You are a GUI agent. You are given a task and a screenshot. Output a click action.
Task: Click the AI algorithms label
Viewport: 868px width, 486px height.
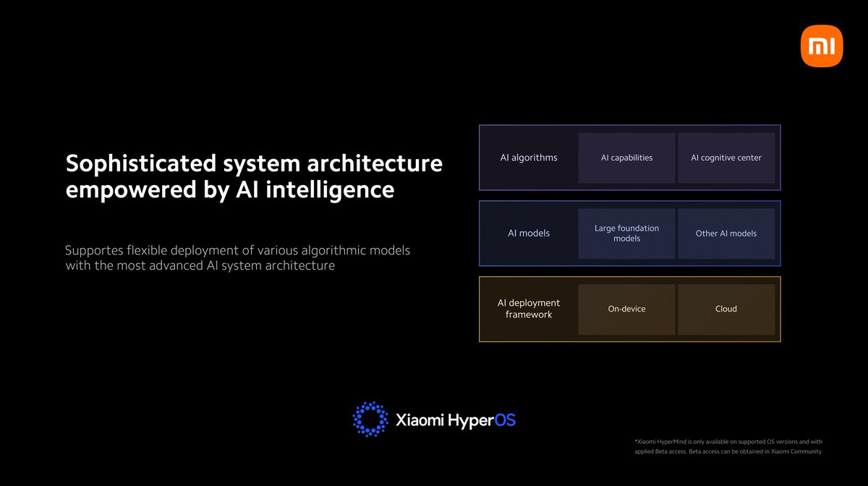(529, 158)
